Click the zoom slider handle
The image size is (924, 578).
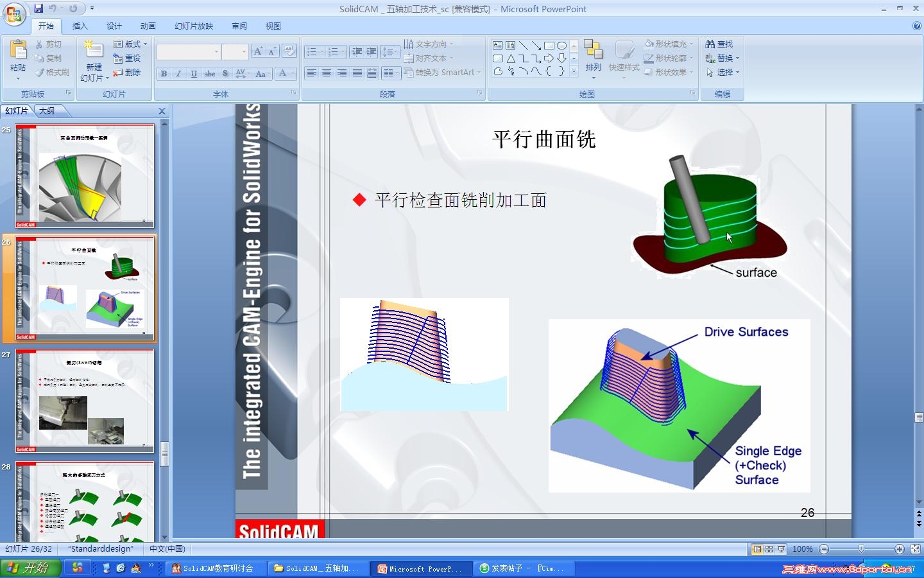point(861,549)
